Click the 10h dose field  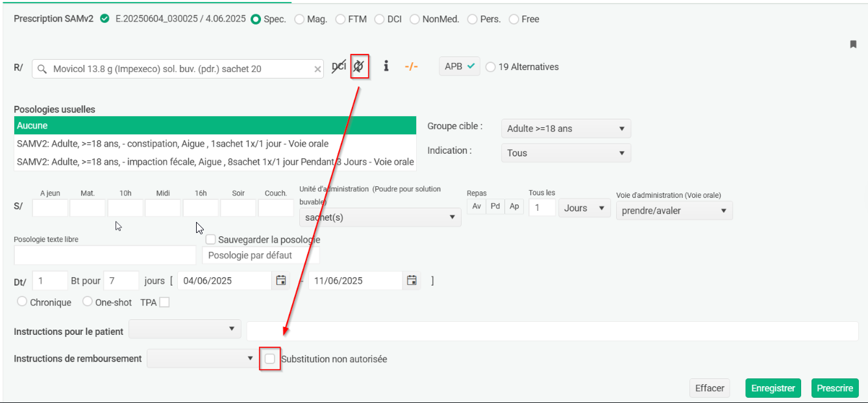pos(125,208)
